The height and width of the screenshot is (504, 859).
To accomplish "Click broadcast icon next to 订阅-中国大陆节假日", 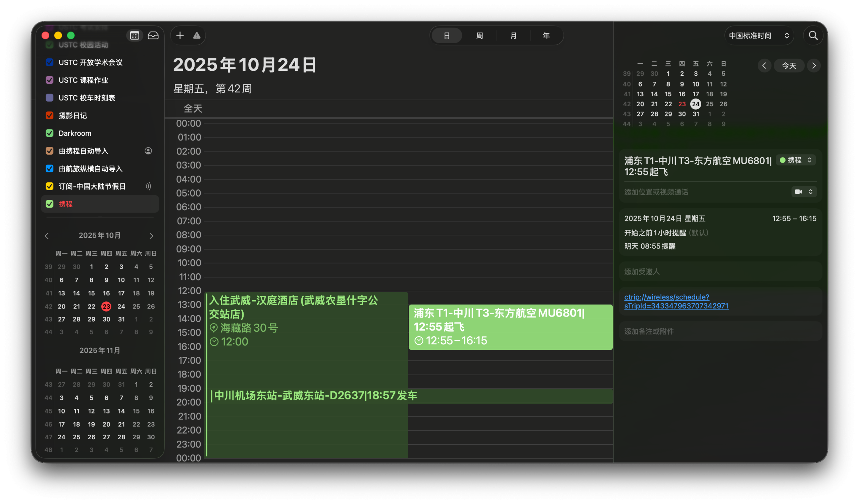I will tap(148, 186).
